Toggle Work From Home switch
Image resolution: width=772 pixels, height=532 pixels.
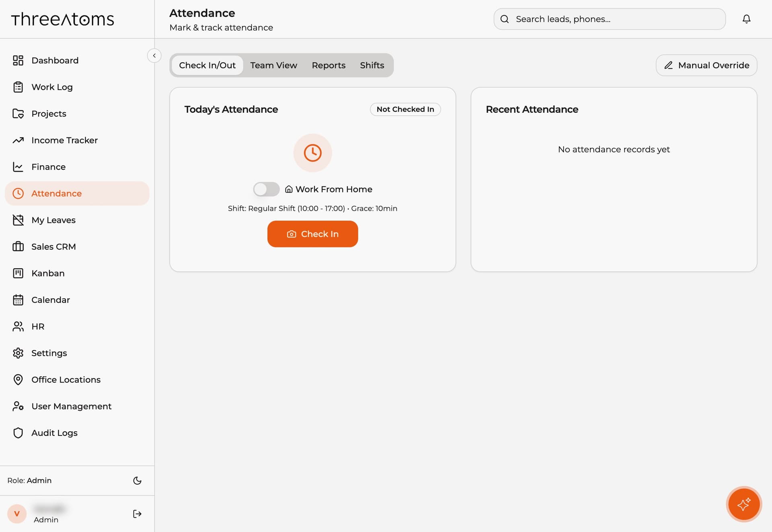[266, 189]
